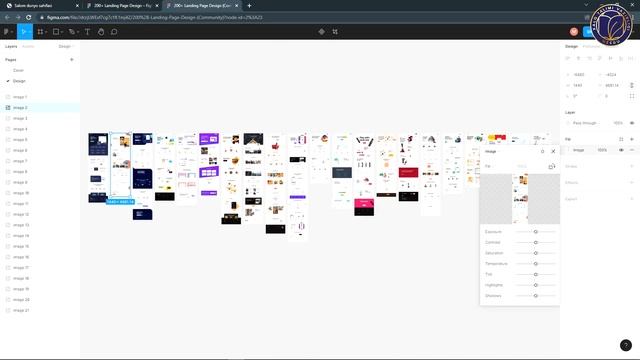Open shape tools dropdown arrow
This screenshot has width=640, height=360.
(62, 32)
